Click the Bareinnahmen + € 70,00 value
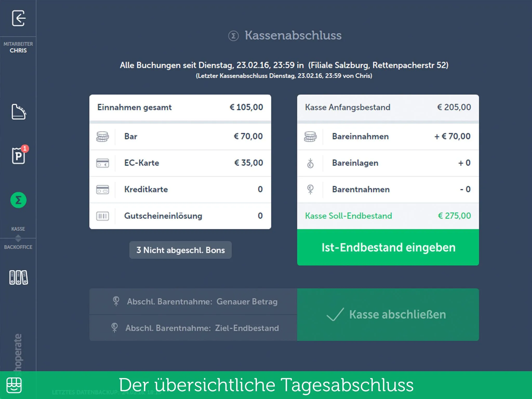This screenshot has width=532, height=399. [x=453, y=136]
